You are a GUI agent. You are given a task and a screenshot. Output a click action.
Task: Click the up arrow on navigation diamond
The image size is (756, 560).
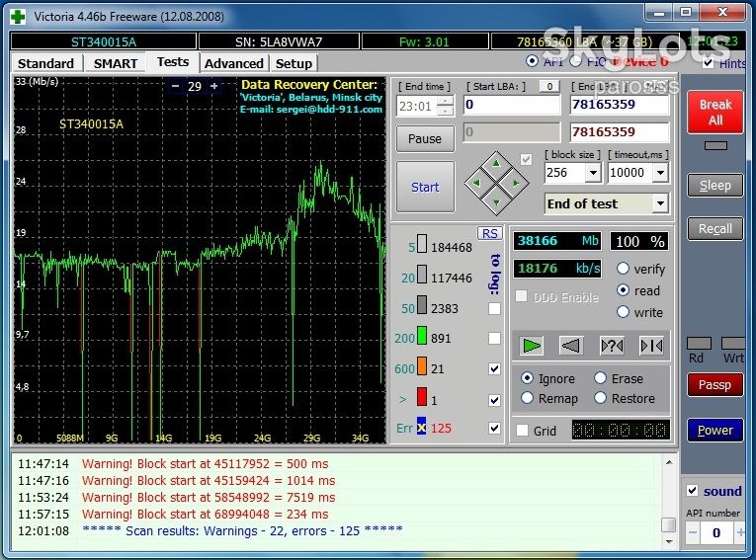[496, 164]
